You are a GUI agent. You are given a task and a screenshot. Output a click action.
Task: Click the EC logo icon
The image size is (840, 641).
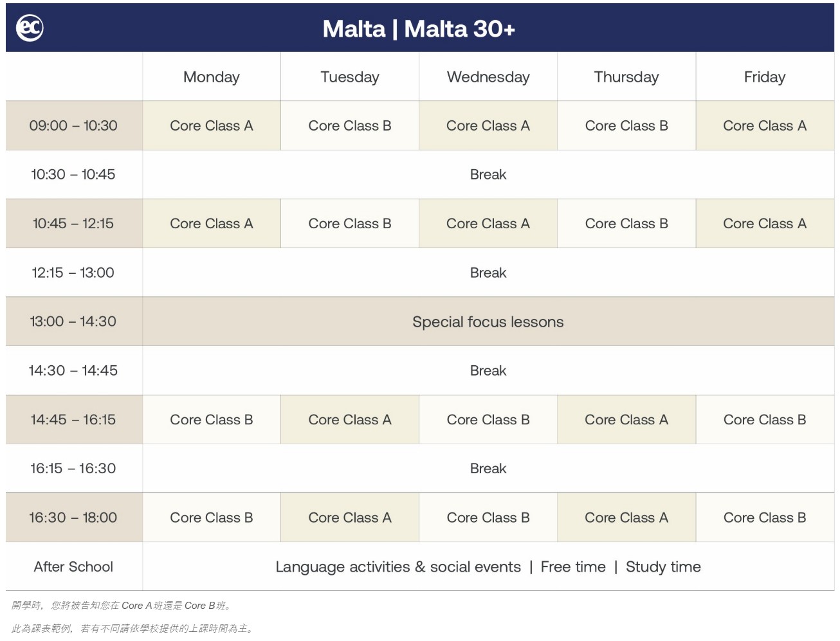(30, 28)
